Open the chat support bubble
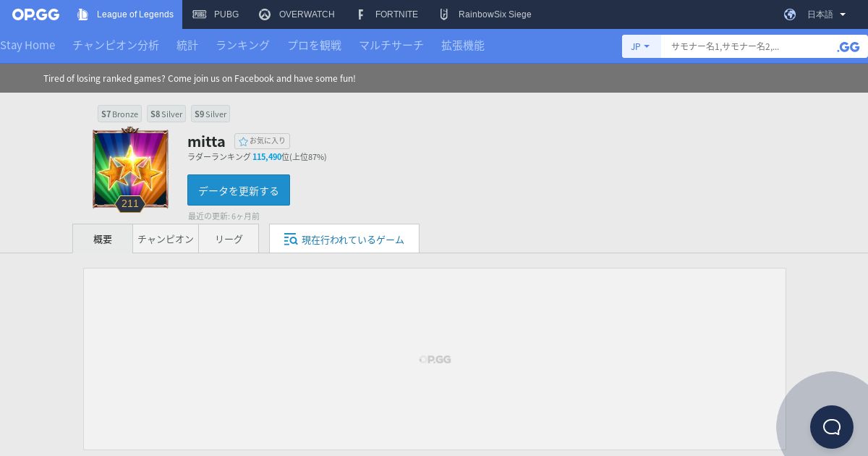Viewport: 868px width, 456px height. click(832, 427)
